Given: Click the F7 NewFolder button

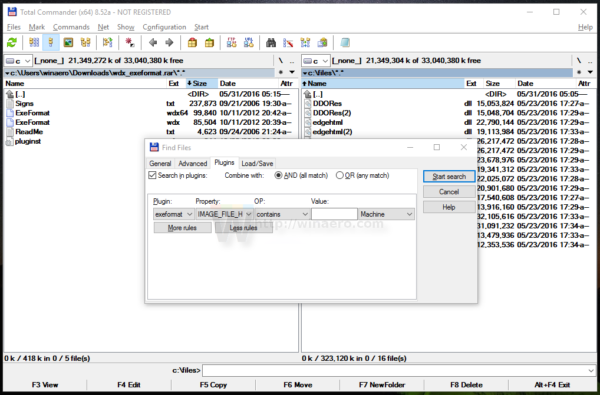Looking at the screenshot, I should [x=382, y=385].
